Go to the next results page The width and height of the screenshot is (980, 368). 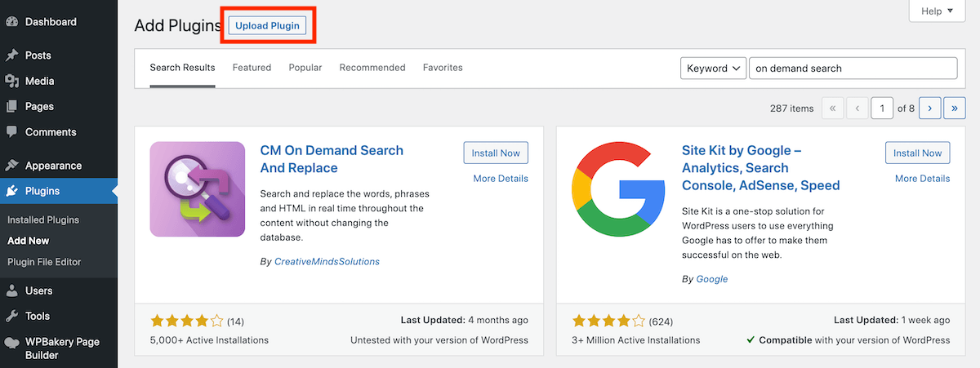pos(929,108)
